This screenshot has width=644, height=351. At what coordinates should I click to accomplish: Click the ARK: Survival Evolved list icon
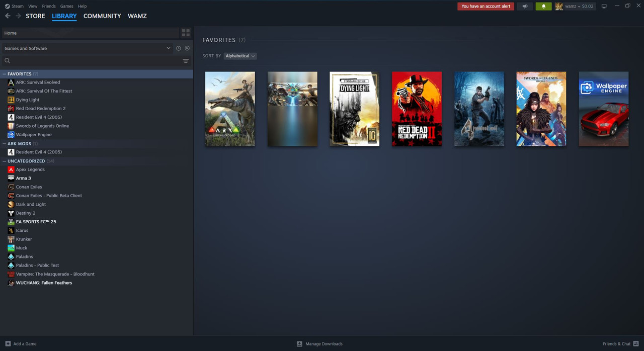[x=11, y=82]
